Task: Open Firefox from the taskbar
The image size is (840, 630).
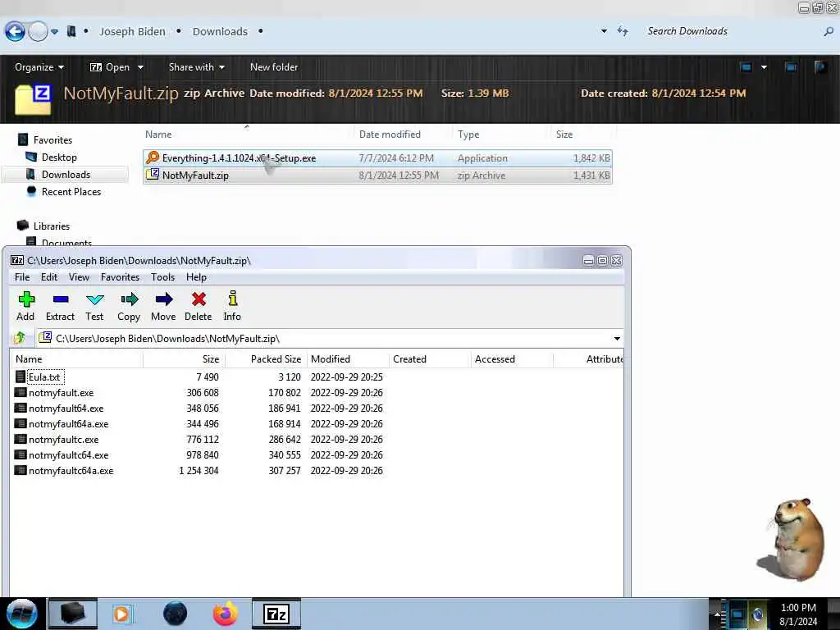Action: [226, 614]
